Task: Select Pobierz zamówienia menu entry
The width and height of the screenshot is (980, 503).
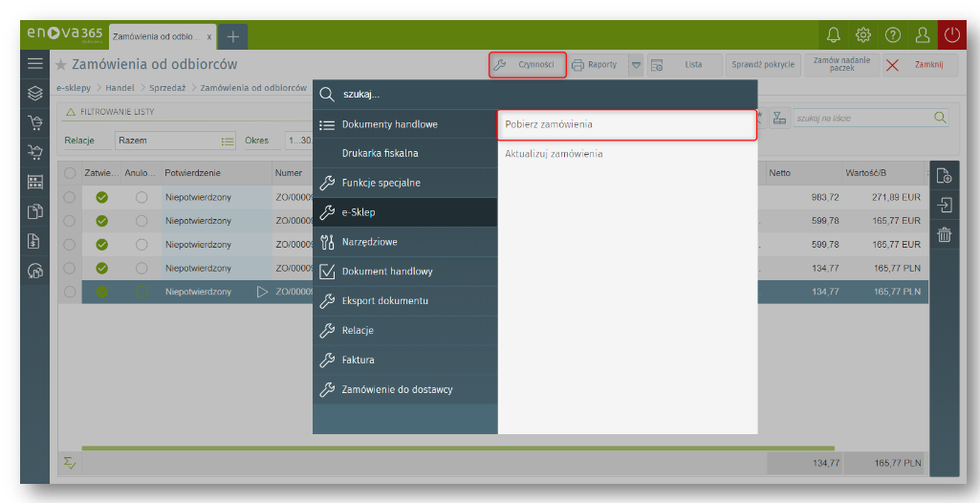Action: 627,125
